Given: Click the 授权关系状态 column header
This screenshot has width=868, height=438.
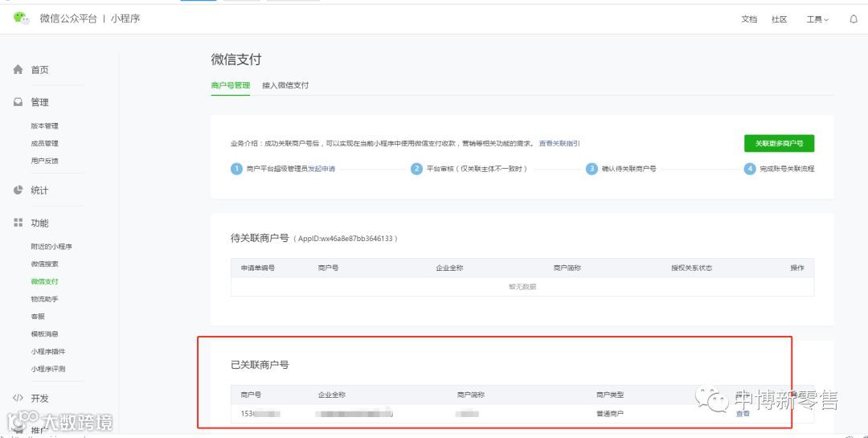Looking at the screenshot, I should pos(691,268).
